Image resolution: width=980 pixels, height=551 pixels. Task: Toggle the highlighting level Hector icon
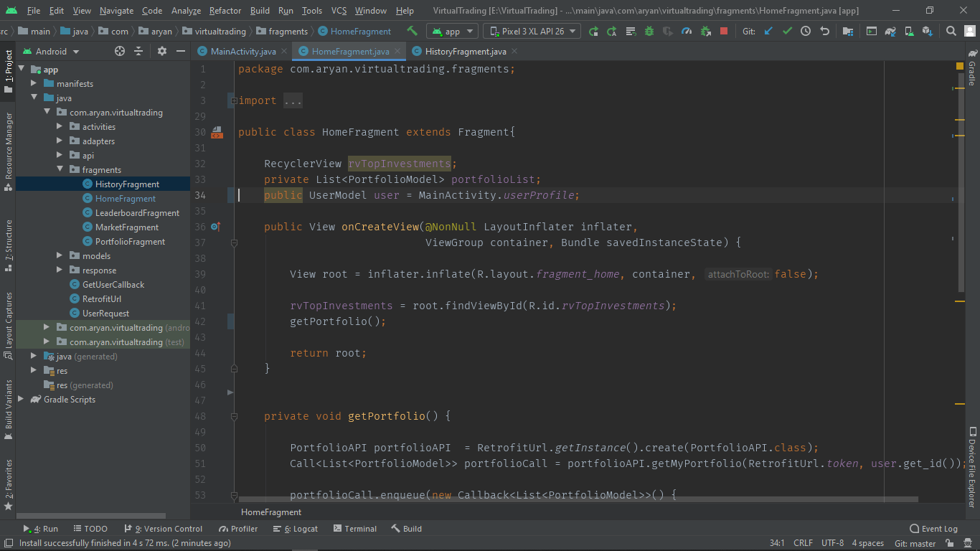pos(968,543)
